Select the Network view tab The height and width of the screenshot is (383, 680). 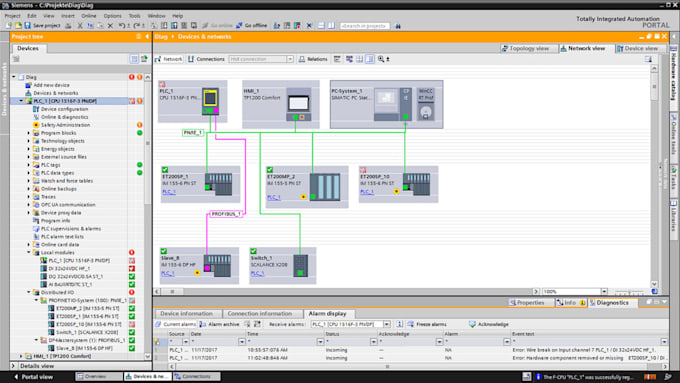pos(585,49)
